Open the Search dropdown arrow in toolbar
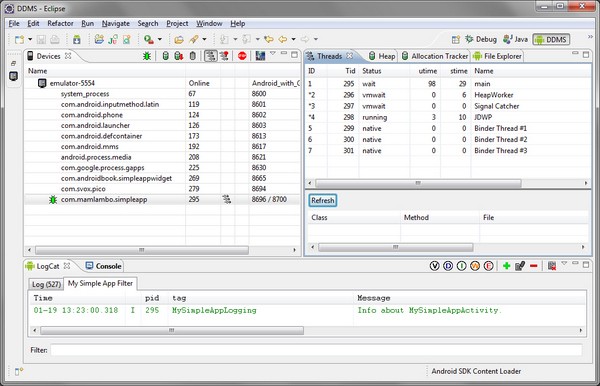Image resolution: width=600 pixels, height=386 pixels. point(204,39)
